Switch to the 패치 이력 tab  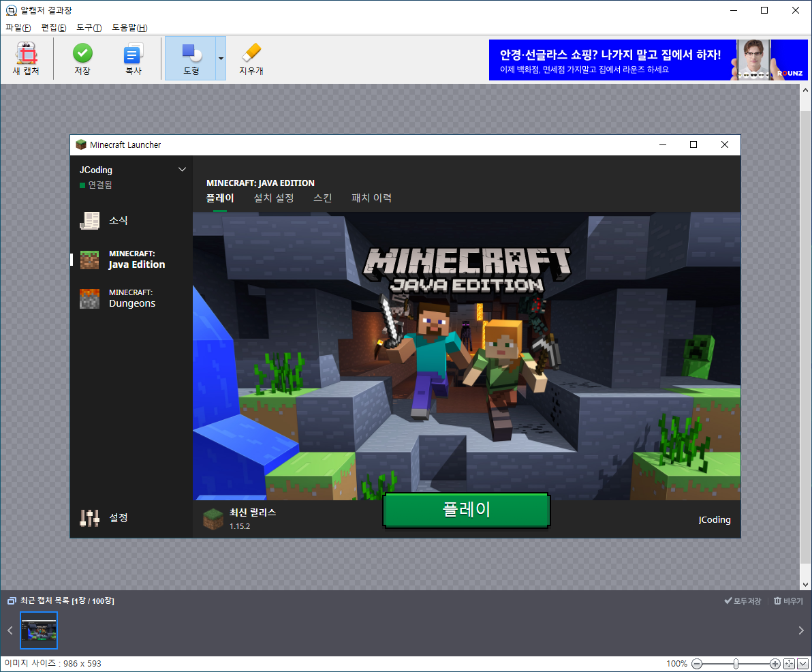coord(371,198)
